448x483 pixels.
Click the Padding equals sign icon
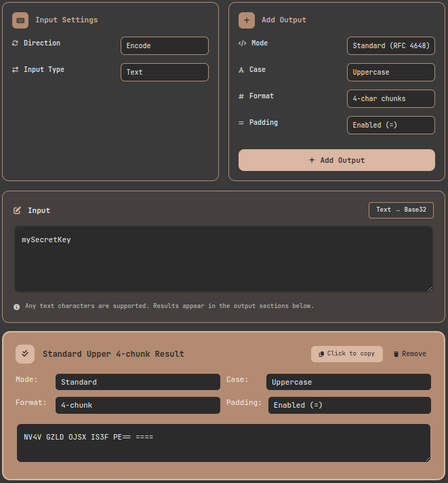[241, 123]
